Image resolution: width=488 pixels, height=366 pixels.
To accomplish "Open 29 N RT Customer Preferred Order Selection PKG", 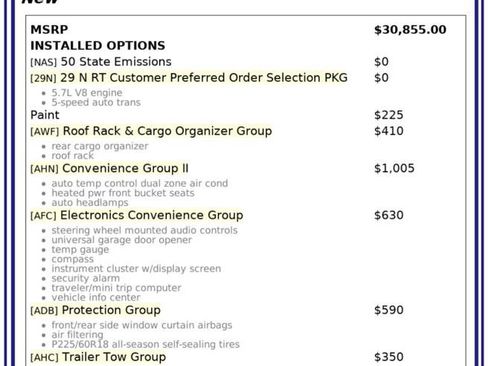I will coord(204,78).
